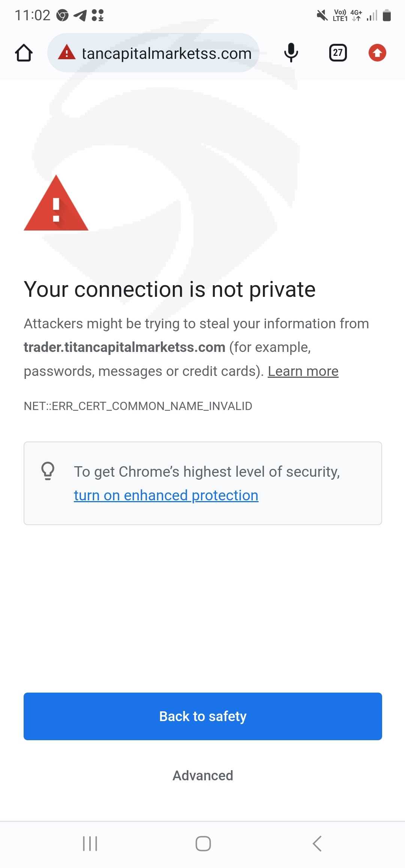Tap the lightbulb icon in security tip
This screenshot has height=868, width=405.
[48, 471]
